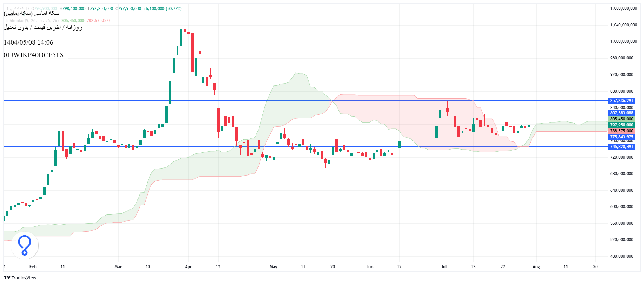Click the close value C797,950,000 in header

coord(128,9)
